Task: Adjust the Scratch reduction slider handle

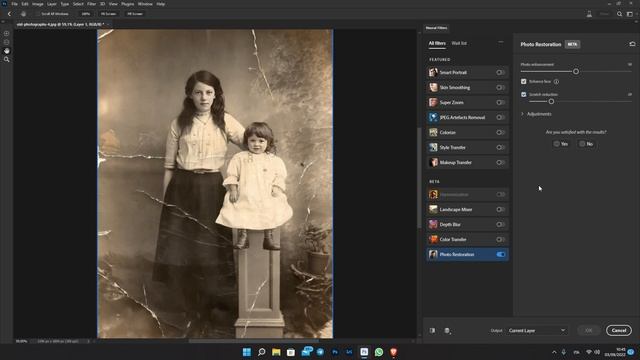Action: point(551,101)
